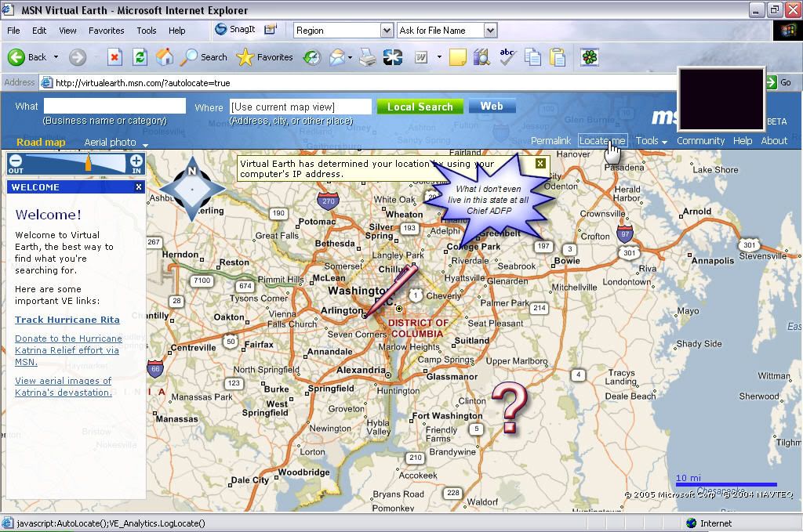Open the Ask for File Name dropdown

point(490,31)
